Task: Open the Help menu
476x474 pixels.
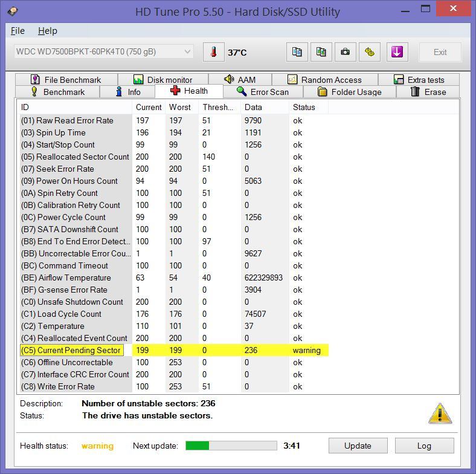Action: 47,31
